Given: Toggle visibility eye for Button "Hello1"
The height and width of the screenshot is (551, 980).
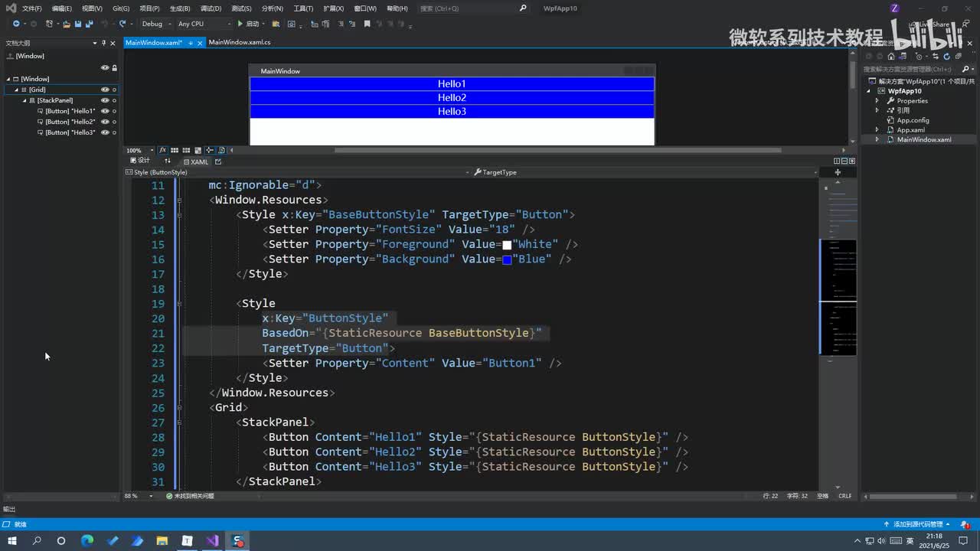Looking at the screenshot, I should (x=105, y=111).
